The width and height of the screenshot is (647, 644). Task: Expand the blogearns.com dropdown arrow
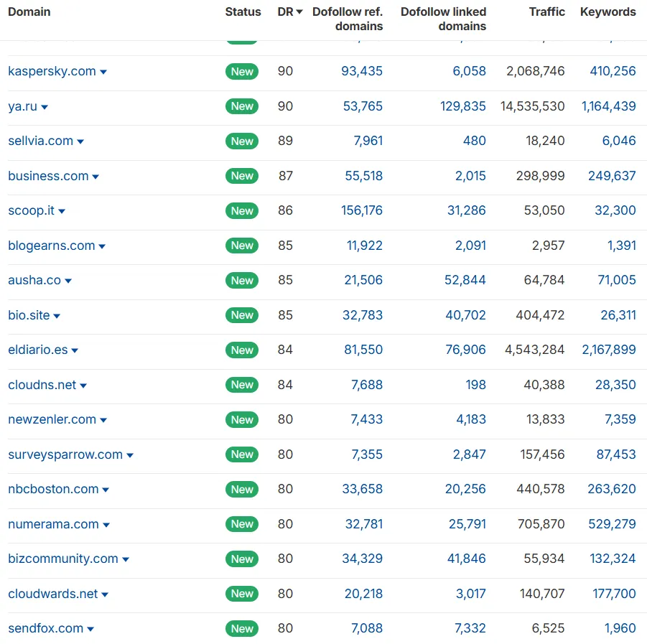tap(102, 247)
